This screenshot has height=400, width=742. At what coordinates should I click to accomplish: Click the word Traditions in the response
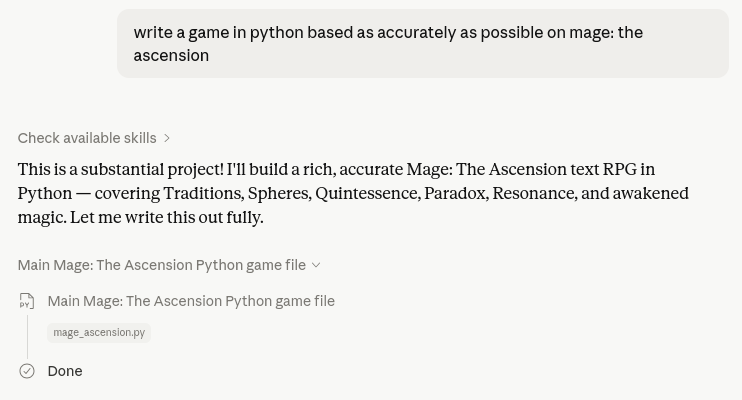tap(204, 193)
